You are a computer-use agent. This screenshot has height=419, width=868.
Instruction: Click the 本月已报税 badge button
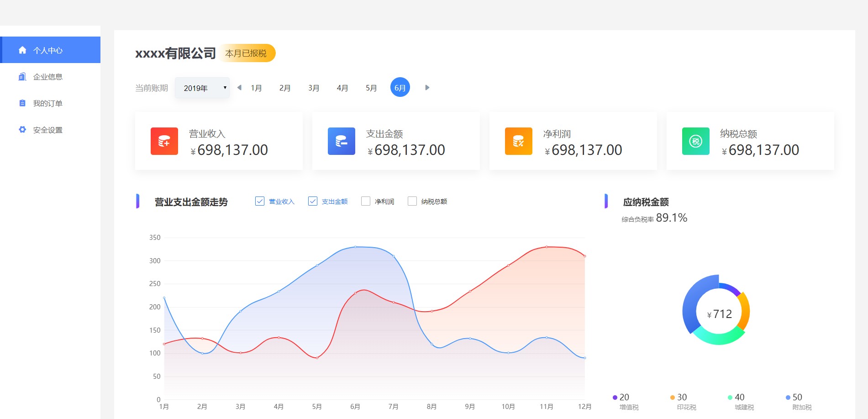(247, 53)
